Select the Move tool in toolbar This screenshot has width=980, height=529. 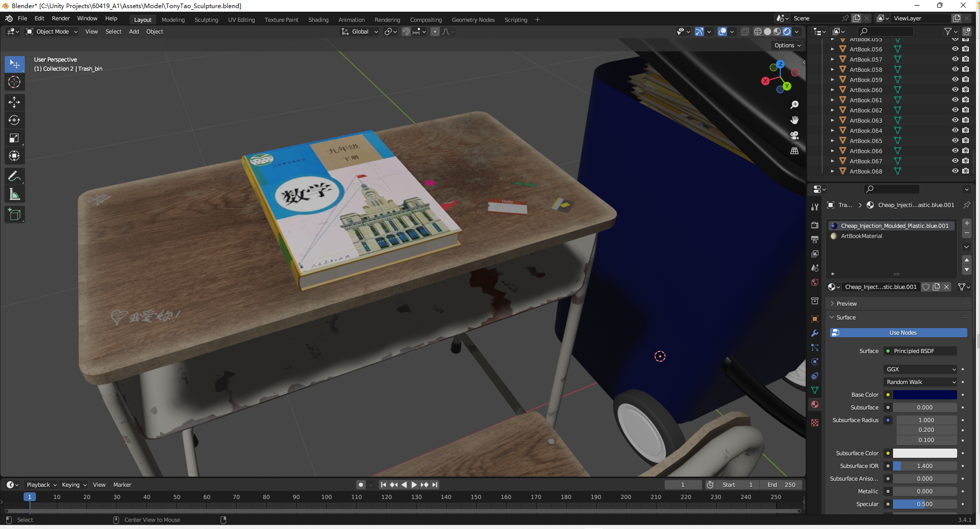pyautogui.click(x=14, y=102)
